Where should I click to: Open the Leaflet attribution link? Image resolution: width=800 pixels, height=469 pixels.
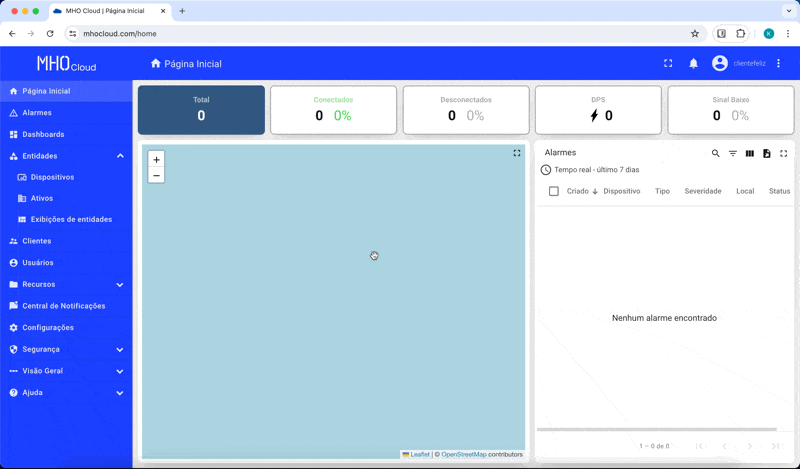[x=419, y=454]
